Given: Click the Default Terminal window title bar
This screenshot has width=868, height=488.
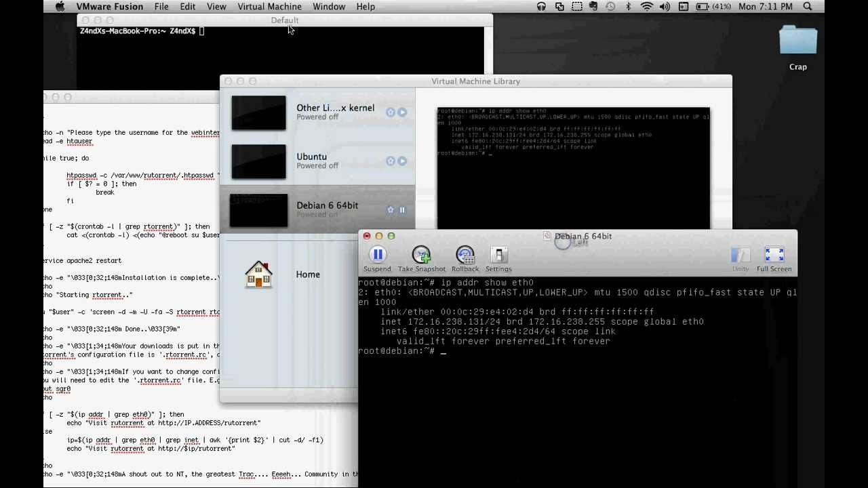Looking at the screenshot, I should (x=285, y=20).
